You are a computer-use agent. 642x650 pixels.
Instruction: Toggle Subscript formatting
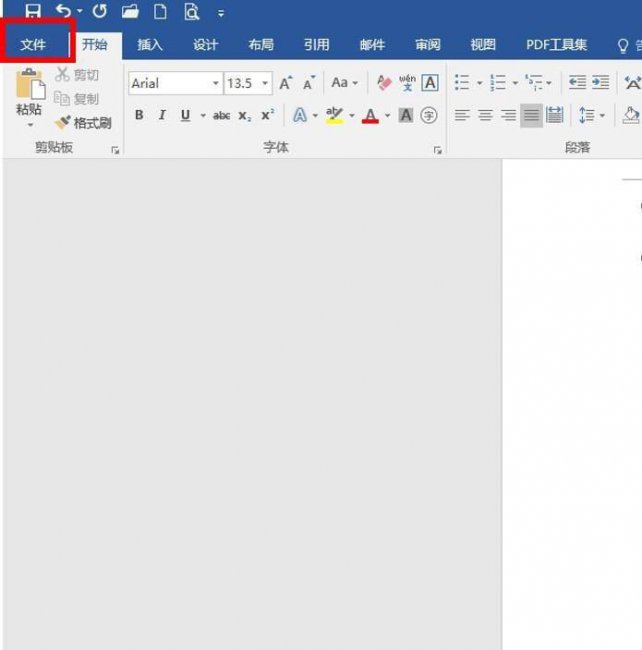pyautogui.click(x=245, y=116)
